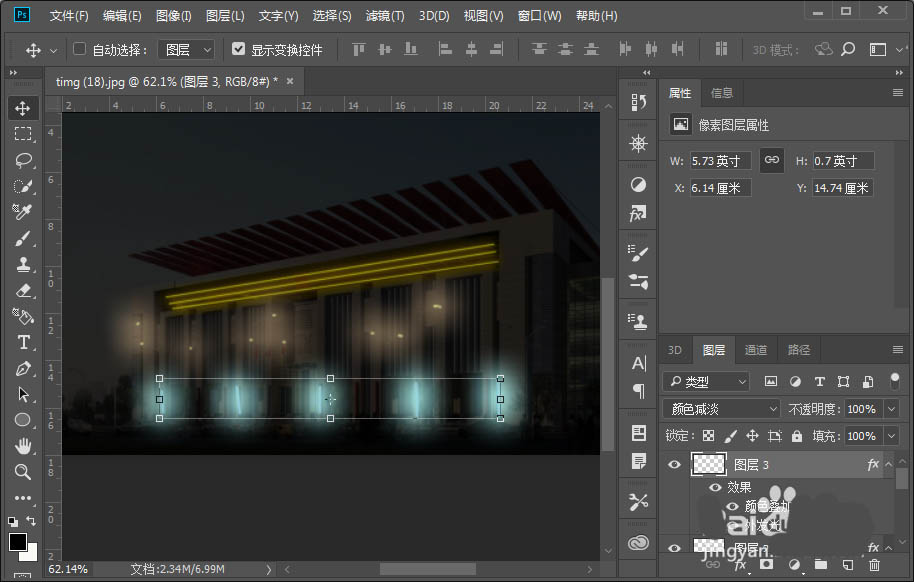
Task: Select the Eraser tool
Action: (22, 290)
